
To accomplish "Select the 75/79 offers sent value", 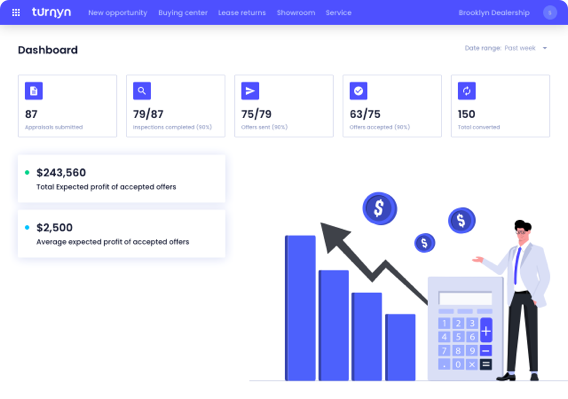I will coord(256,114).
